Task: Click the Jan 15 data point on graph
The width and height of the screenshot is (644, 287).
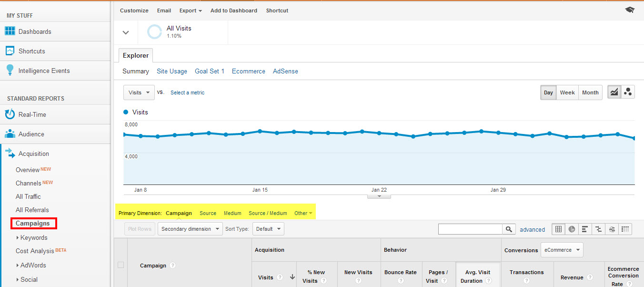Action: [260, 131]
